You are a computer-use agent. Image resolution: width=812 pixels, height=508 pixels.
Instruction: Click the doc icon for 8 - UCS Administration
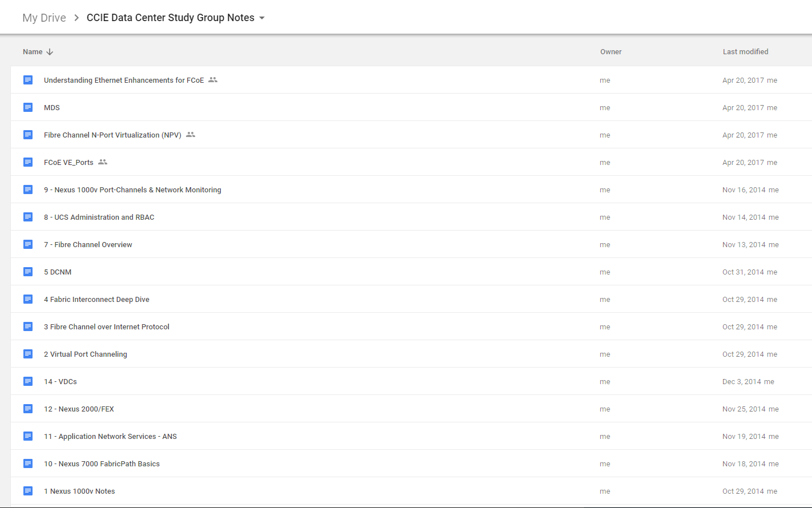point(28,217)
